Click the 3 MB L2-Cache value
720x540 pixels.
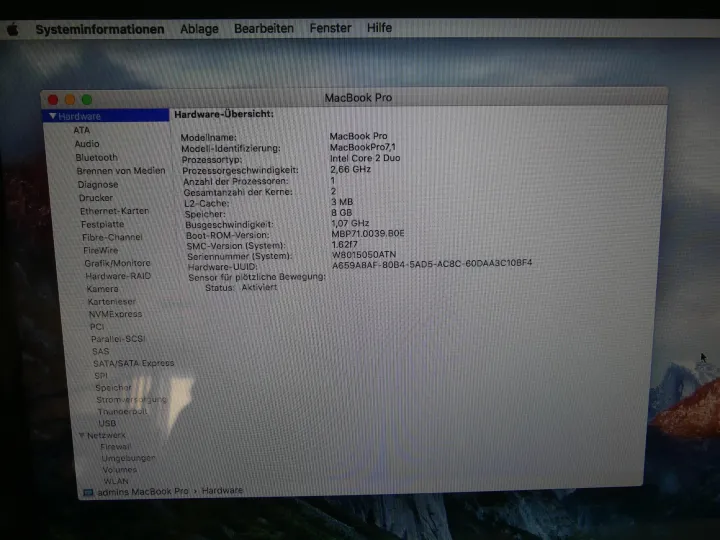pos(342,202)
